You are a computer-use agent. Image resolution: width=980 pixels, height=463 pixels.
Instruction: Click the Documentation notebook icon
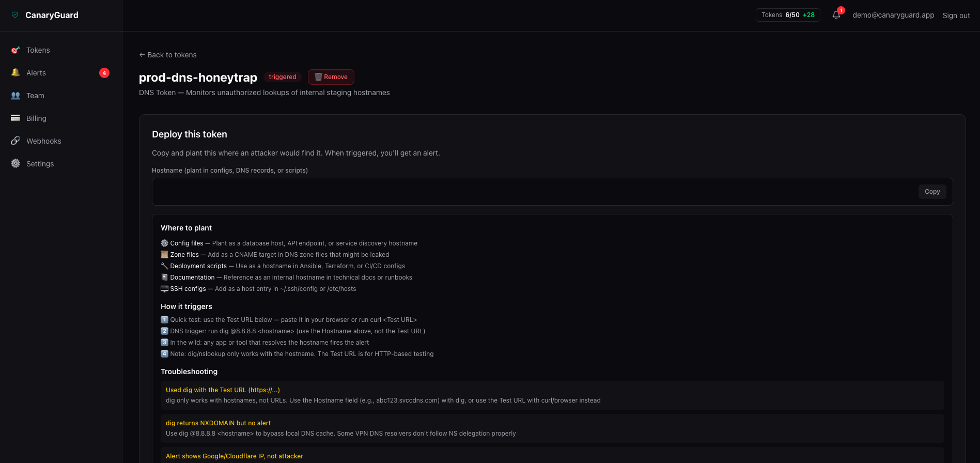click(x=164, y=277)
